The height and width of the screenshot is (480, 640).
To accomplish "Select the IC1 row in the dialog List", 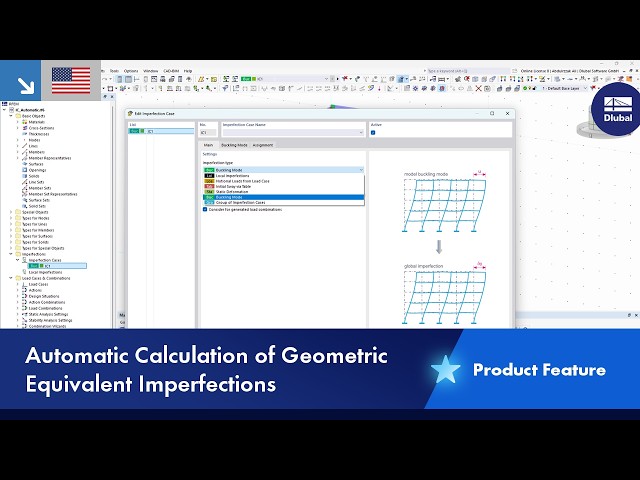I will click(x=161, y=131).
